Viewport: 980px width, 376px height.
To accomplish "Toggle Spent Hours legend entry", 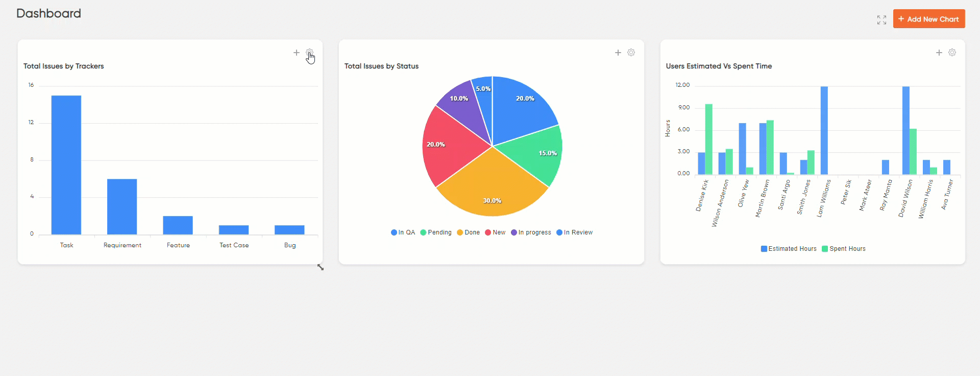I will coord(844,249).
